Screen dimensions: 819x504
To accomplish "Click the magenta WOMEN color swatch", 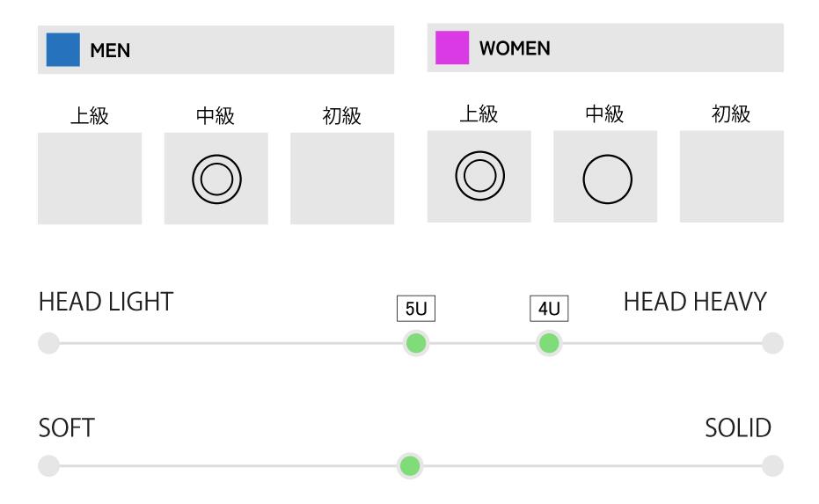I will pos(452,48).
